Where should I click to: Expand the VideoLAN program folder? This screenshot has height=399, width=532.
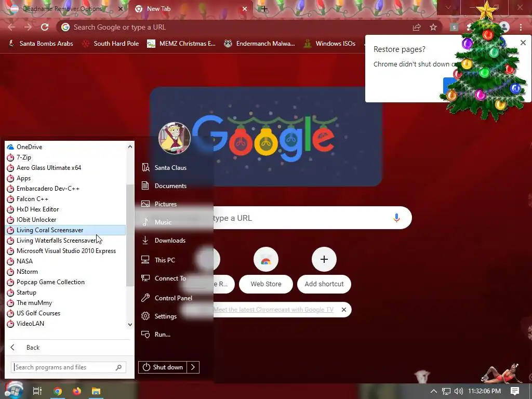coord(65,324)
